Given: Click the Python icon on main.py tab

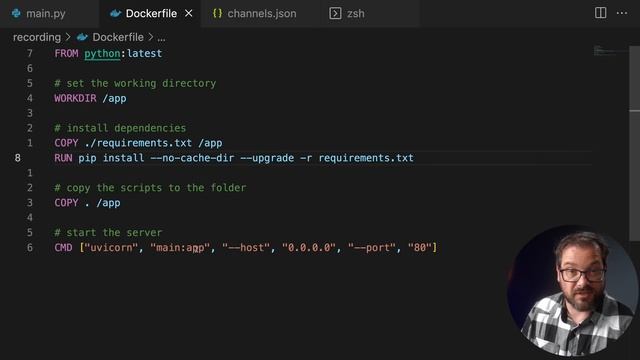Looking at the screenshot, I should coord(16,13).
